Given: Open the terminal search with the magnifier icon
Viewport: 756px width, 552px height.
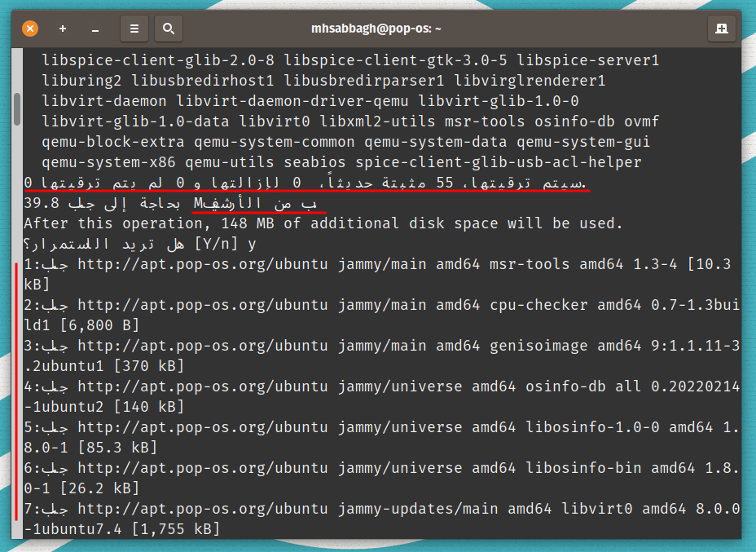Looking at the screenshot, I should click(x=168, y=28).
